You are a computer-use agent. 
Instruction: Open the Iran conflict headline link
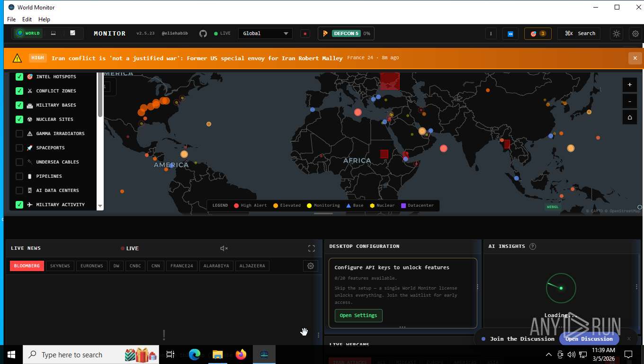tap(197, 58)
